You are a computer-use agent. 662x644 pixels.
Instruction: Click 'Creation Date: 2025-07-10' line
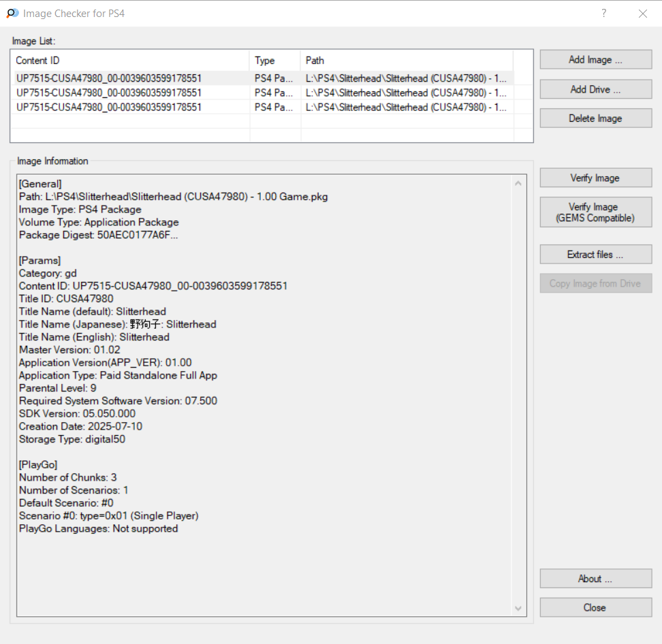[80, 426]
